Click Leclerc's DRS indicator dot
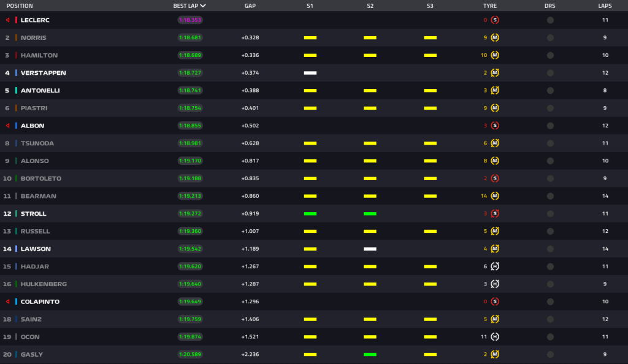 [x=550, y=20]
